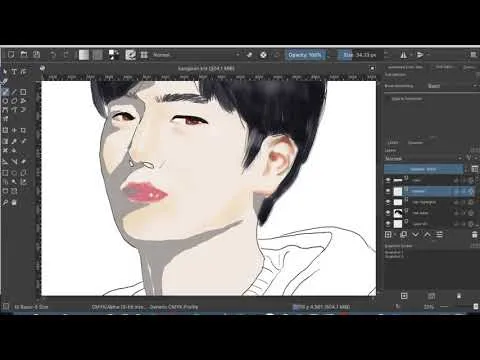Viewport: 480px width, 360px height.
Task: Select Snapshot 1 in snapshot docker
Action: pos(394,252)
